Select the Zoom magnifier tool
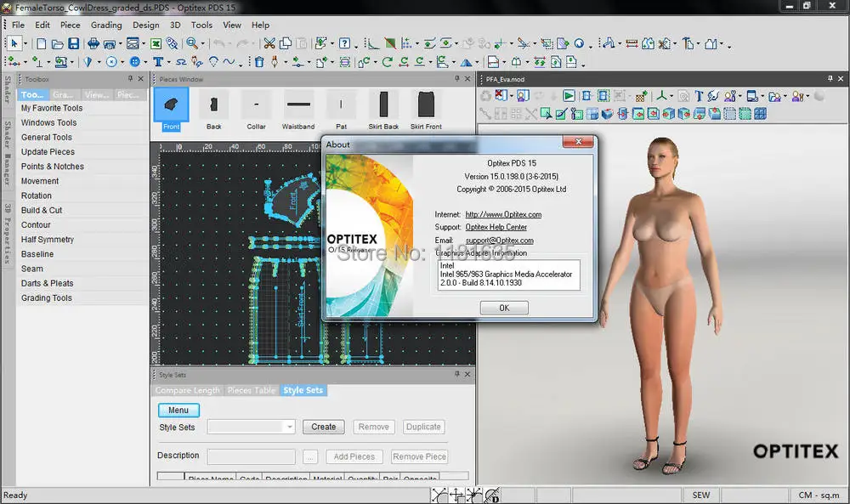The width and height of the screenshot is (850, 504). click(x=193, y=43)
